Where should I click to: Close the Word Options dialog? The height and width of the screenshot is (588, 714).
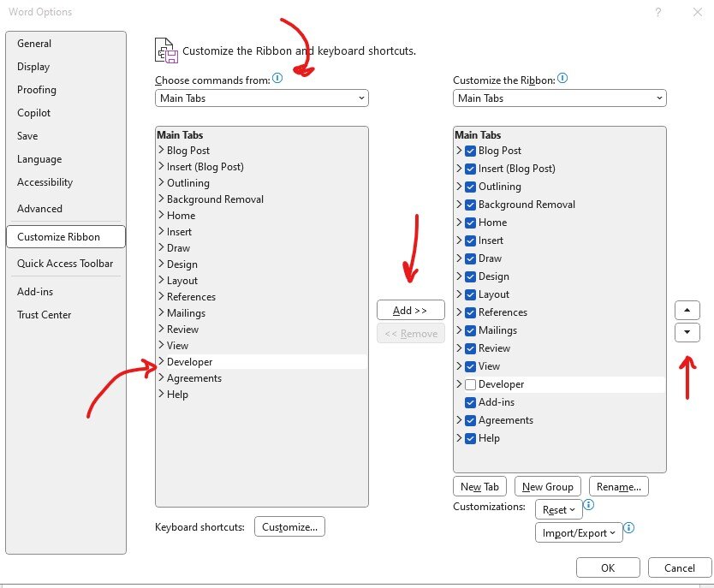pyautogui.click(x=697, y=12)
